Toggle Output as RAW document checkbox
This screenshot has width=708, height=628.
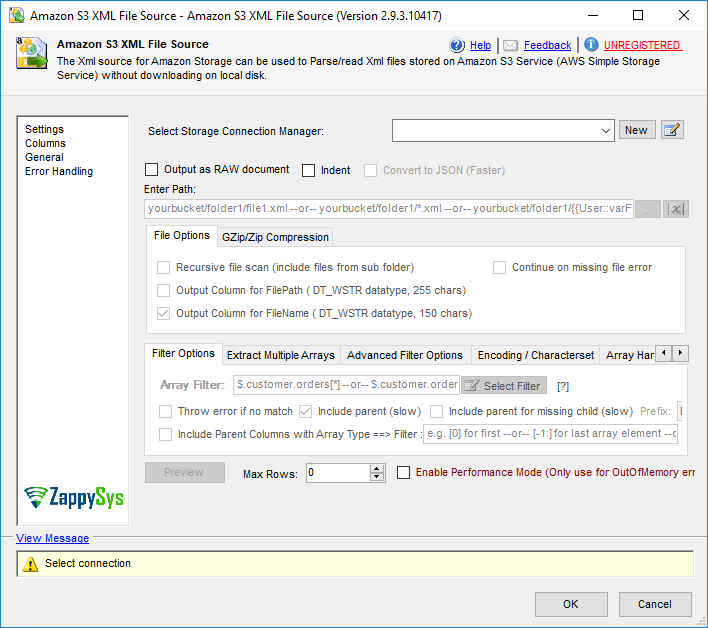click(x=151, y=170)
